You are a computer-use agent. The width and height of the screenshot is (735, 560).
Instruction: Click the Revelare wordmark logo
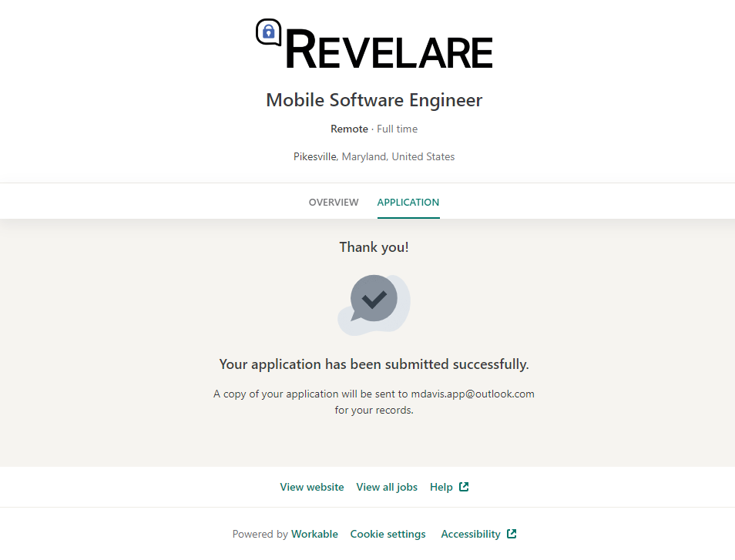(389, 49)
